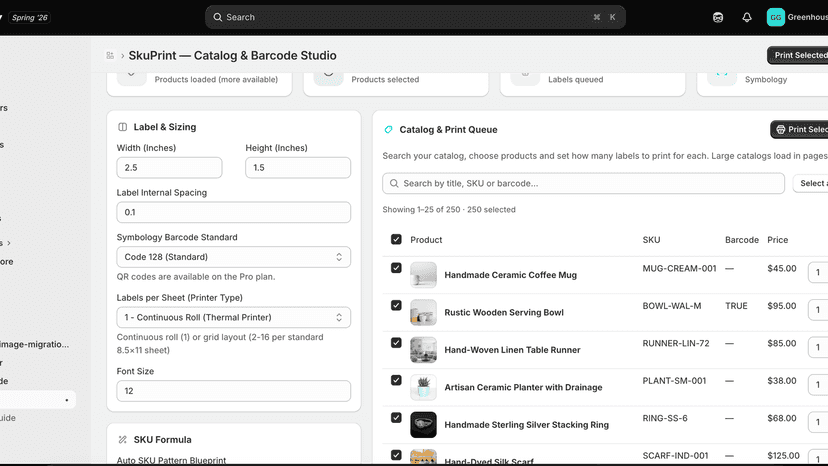Click SKU BOWL-WAL-M

672,306
